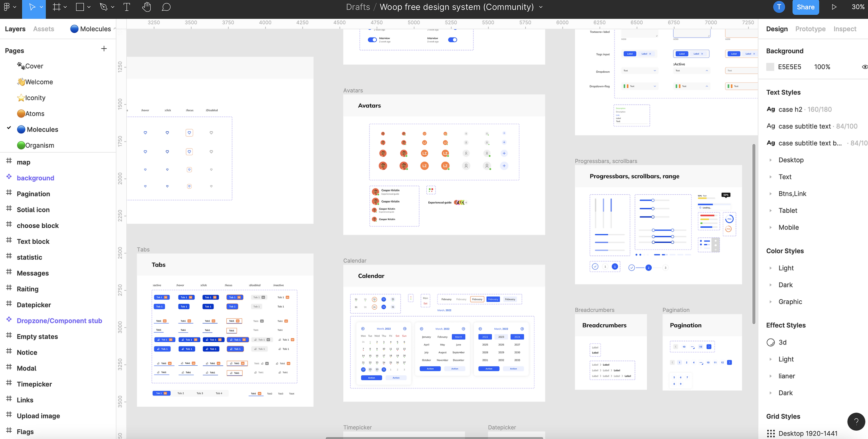Toggle the Interview switch in canvas
The width and height of the screenshot is (868, 439).
(372, 40)
